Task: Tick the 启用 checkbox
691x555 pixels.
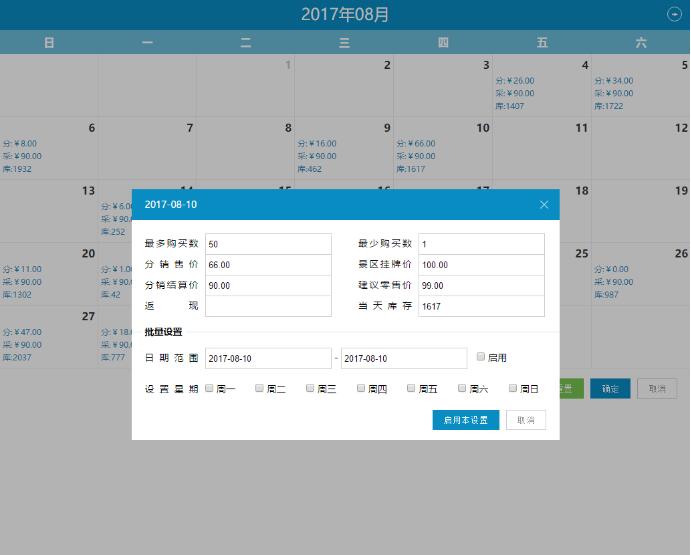Action: pos(481,357)
